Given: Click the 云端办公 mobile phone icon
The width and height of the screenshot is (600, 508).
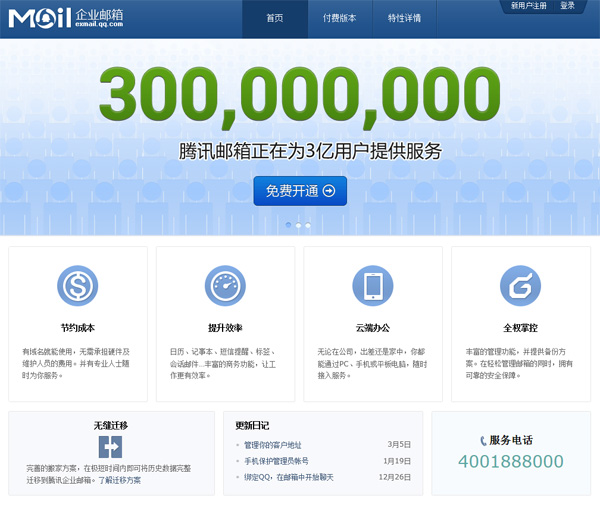Looking at the screenshot, I should 372,286.
